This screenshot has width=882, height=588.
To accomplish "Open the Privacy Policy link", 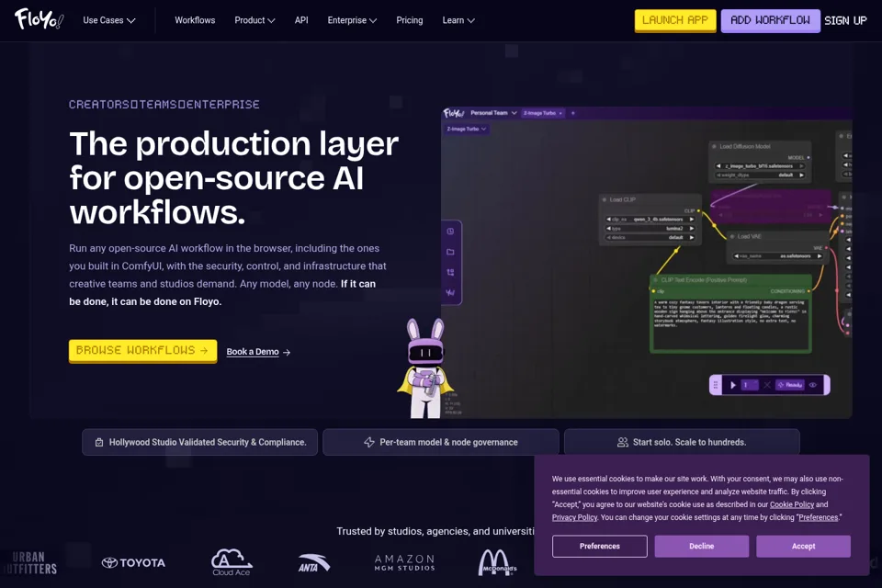I will (574, 517).
